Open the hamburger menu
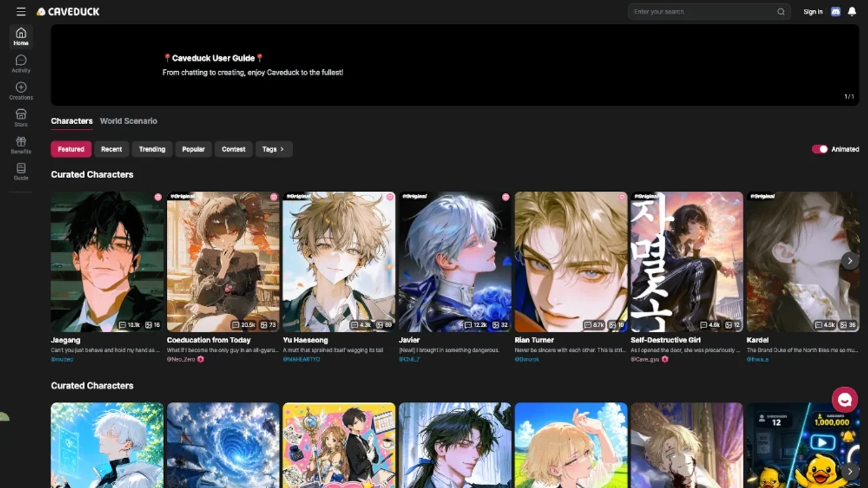868x488 pixels. click(21, 12)
